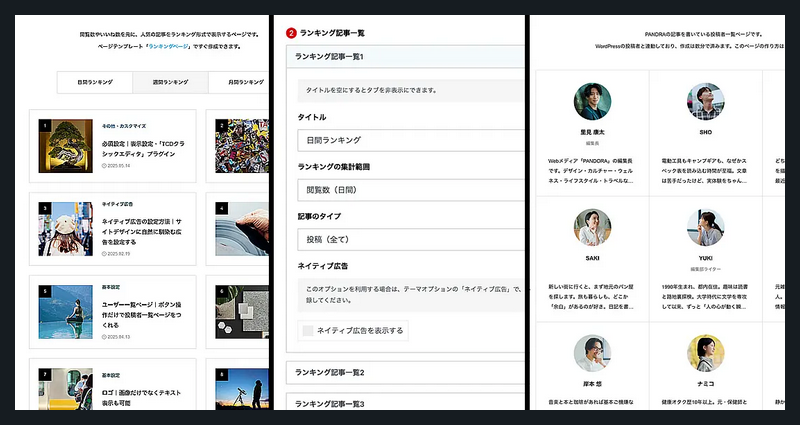Switch to the 週間ランキング tab
Image resolution: width=800 pixels, height=425 pixels.
pos(170,82)
